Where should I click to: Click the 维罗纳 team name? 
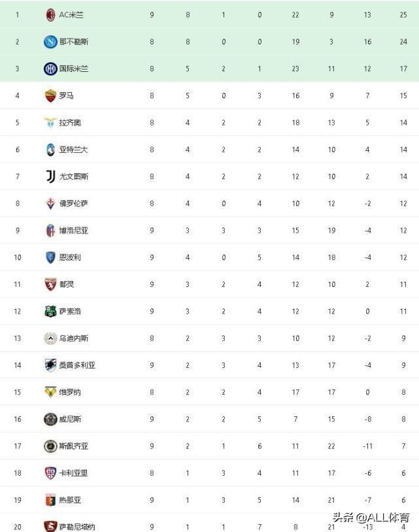(70, 392)
